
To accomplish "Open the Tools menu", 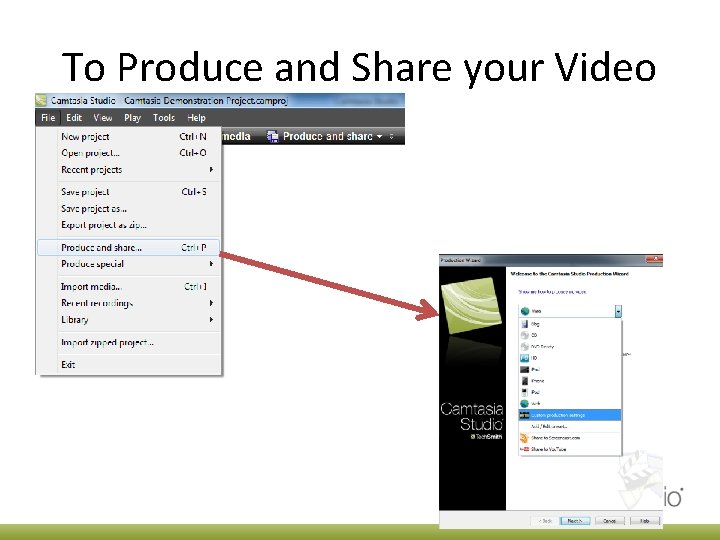I will click(164, 118).
